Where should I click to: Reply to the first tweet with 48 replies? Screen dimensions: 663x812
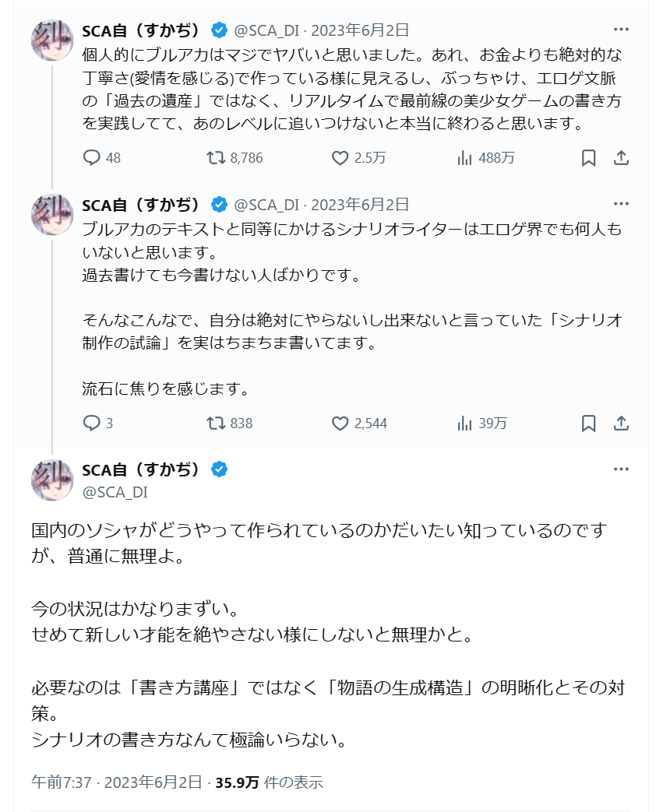[x=93, y=158]
